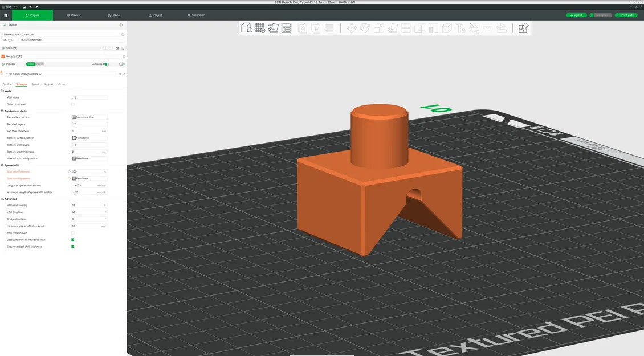Select the Seam painting tool
Viewport: 644px width, 356px height.
[447, 28]
